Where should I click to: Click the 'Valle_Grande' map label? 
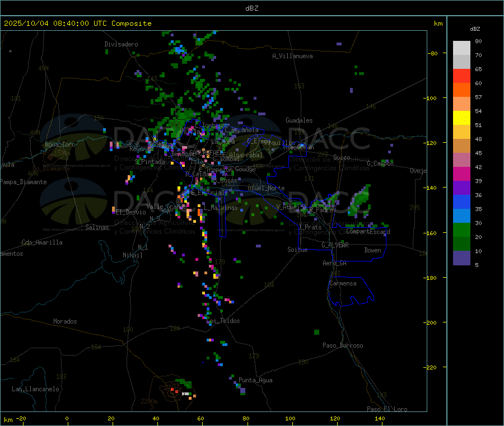point(166,206)
